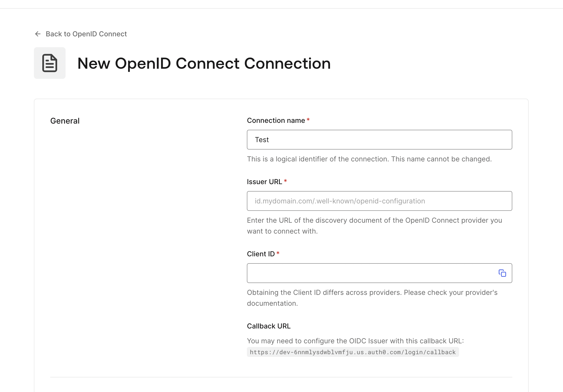
Task: Click the Callback URL heading
Action: point(269,326)
